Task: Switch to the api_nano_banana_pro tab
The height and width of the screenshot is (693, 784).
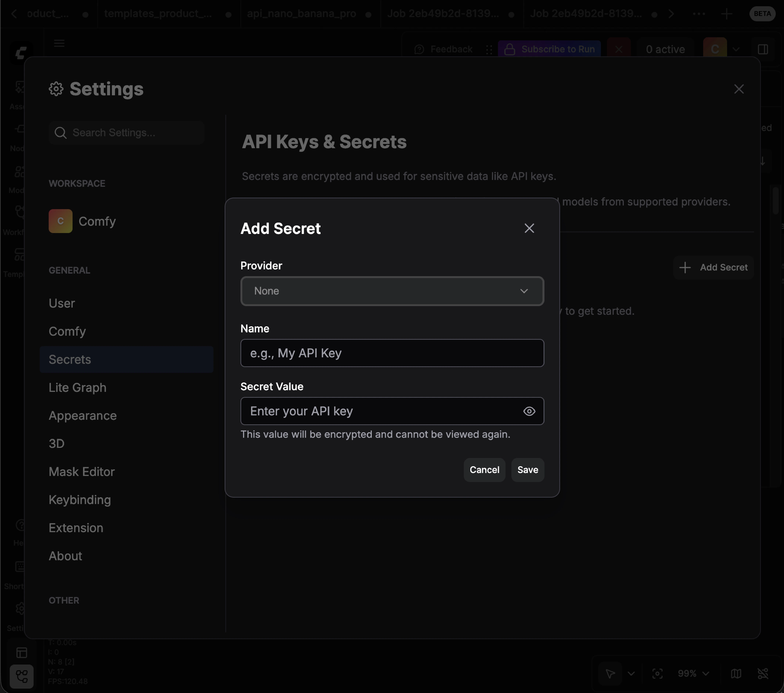Action: point(301,13)
